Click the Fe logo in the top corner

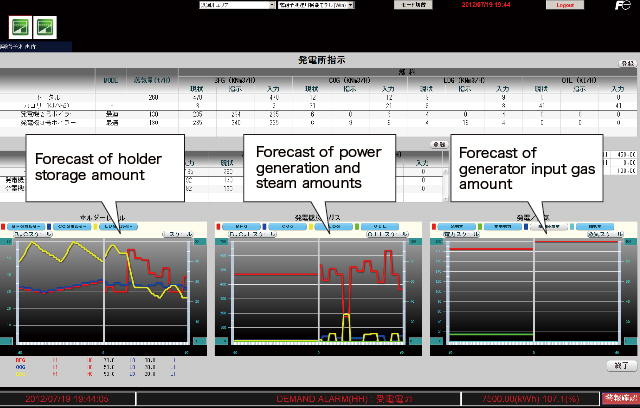click(x=623, y=5)
